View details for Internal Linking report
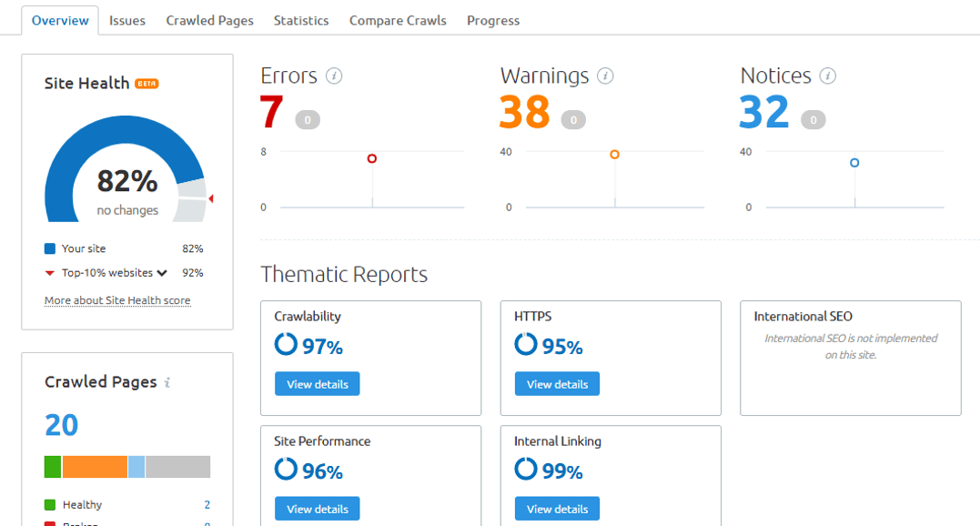Screen dimensions: 980x526 [x=558, y=509]
